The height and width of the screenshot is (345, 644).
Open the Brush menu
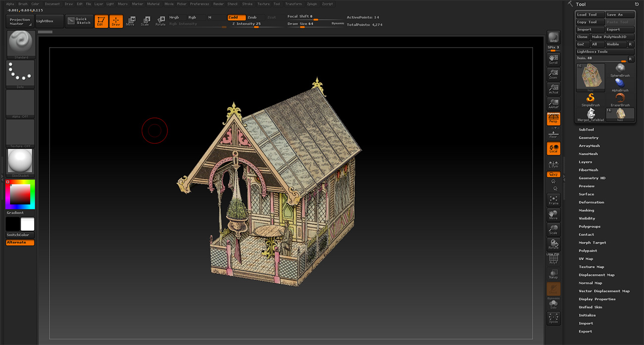click(x=23, y=4)
